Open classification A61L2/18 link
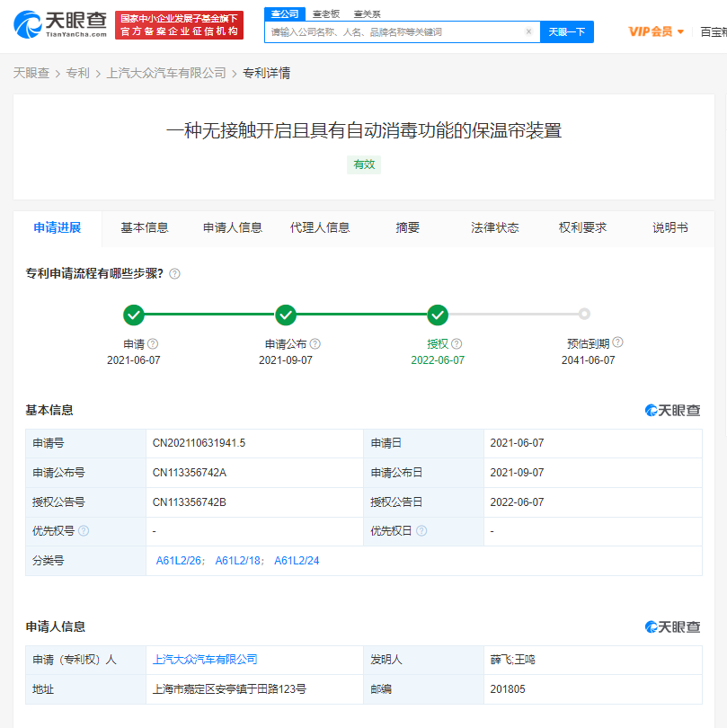Viewport: 727px width, 728px height. (238, 561)
